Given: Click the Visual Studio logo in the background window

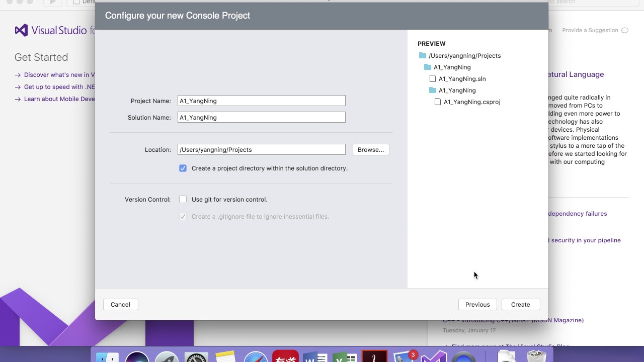Looking at the screenshot, I should (x=21, y=30).
